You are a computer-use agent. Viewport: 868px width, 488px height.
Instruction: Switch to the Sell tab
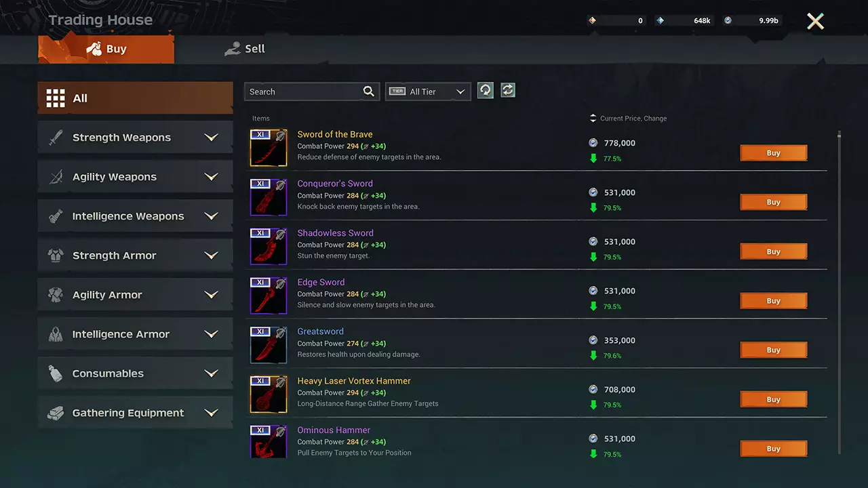tap(245, 49)
